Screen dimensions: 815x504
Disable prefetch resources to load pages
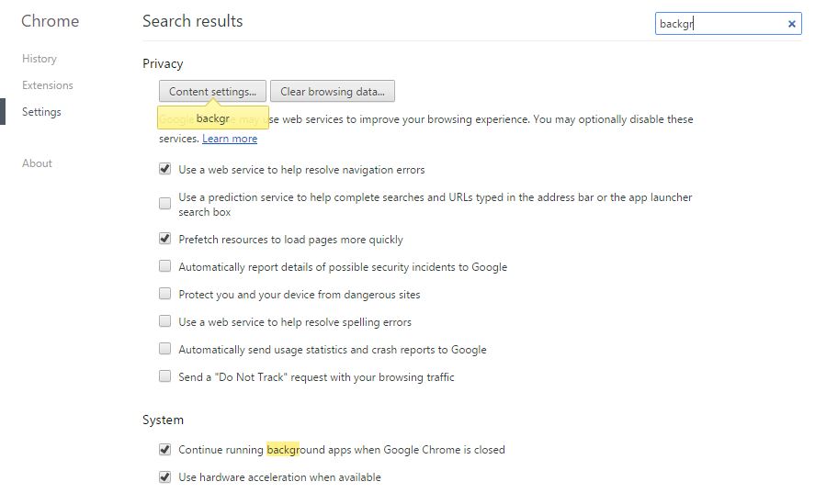165,239
